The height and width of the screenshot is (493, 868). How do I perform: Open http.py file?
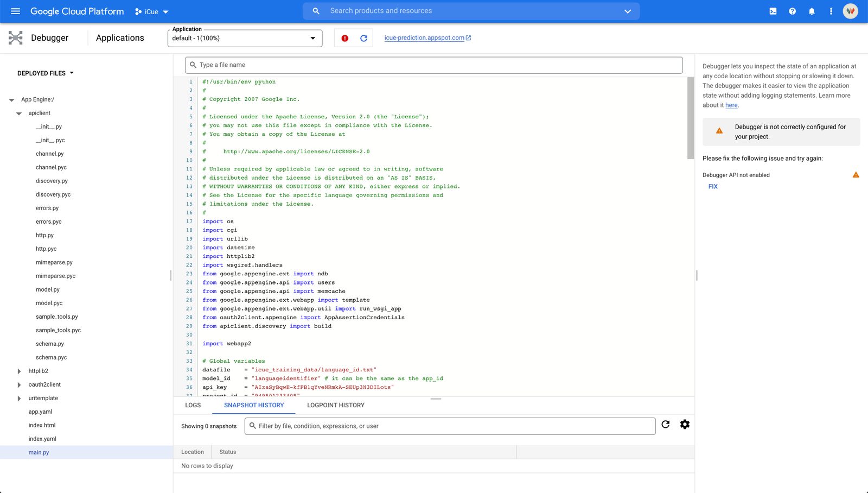[44, 235]
